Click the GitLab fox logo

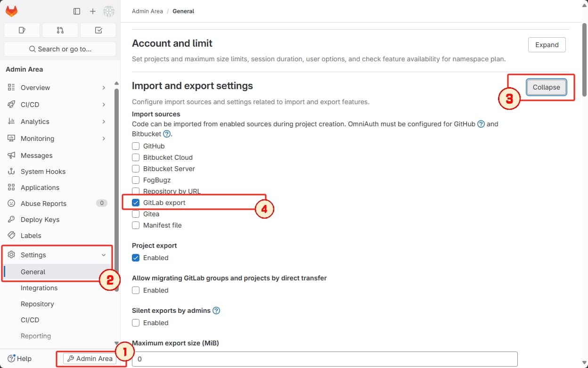pyautogui.click(x=11, y=11)
